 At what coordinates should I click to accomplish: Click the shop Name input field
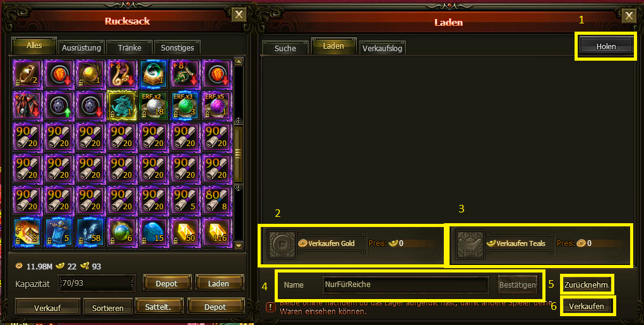406,285
